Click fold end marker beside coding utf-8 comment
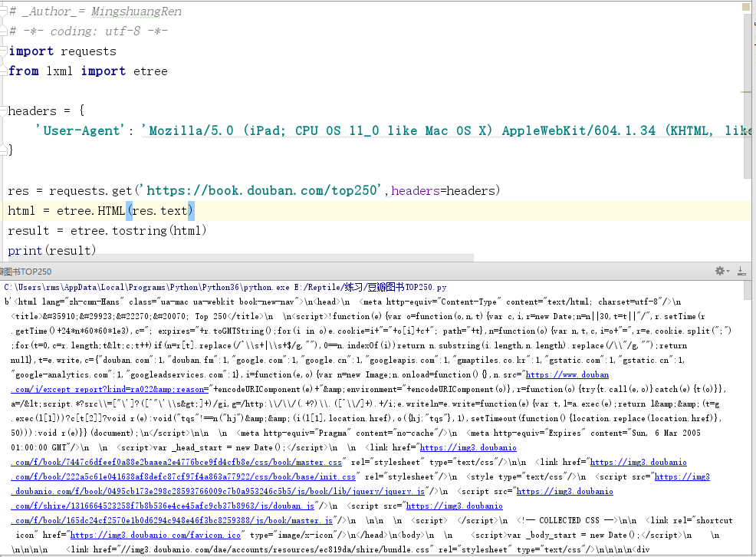This screenshot has width=756, height=557. click(4, 31)
